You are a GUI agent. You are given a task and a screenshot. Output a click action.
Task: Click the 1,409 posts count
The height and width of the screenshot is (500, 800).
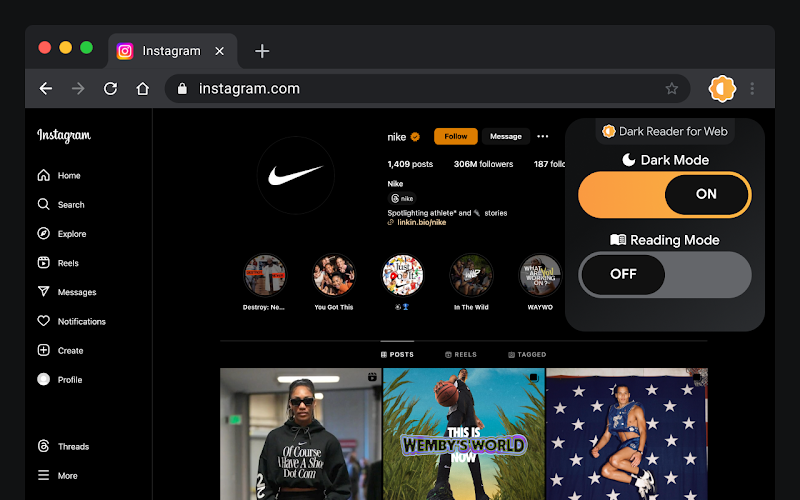tap(410, 164)
